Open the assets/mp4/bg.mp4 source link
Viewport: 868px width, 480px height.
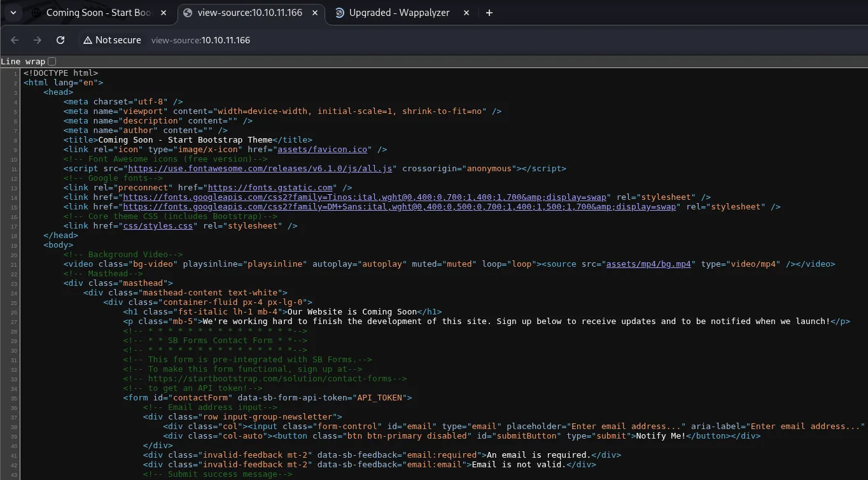tap(648, 264)
